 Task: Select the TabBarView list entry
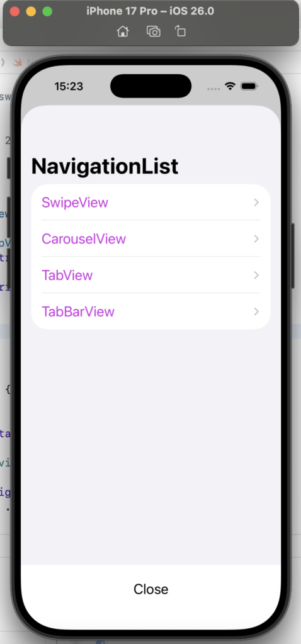pos(150,311)
